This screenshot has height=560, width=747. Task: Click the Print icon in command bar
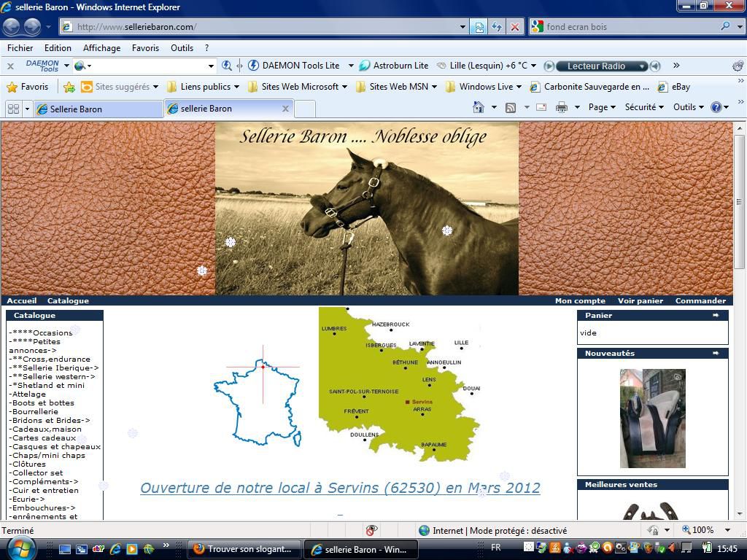click(x=561, y=107)
